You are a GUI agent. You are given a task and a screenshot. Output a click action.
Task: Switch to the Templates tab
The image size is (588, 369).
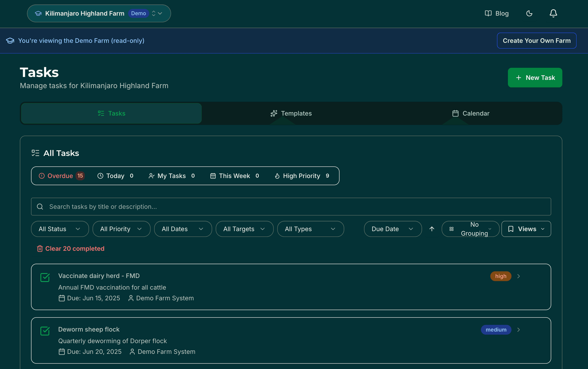click(x=291, y=113)
